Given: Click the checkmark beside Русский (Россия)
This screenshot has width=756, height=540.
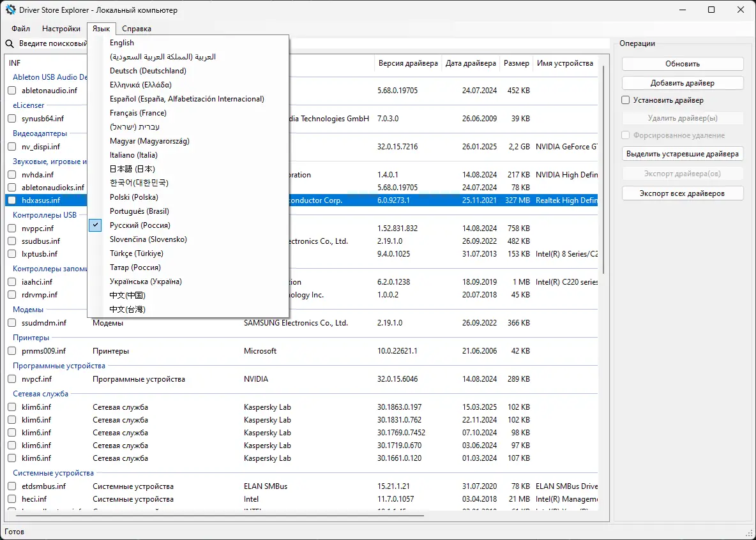Looking at the screenshot, I should point(95,225).
